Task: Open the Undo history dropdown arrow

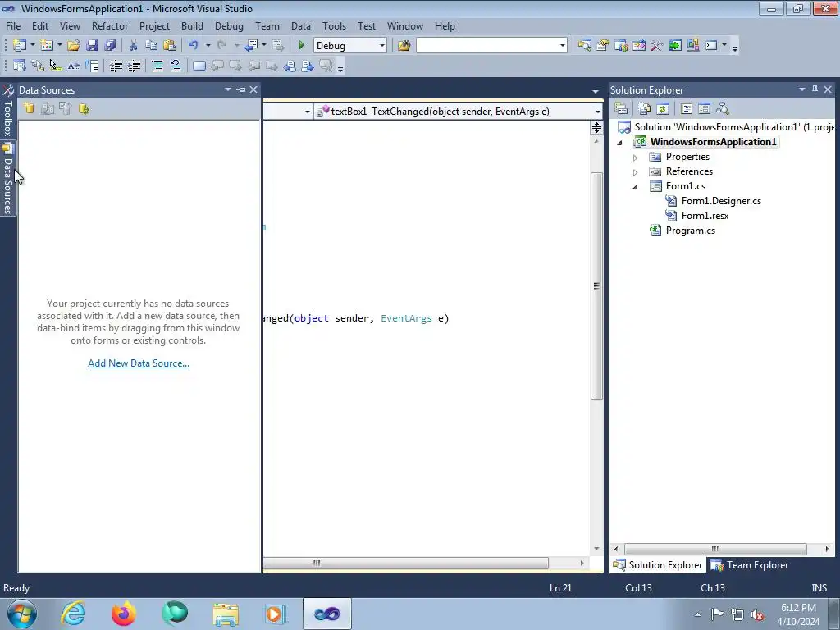Action: coord(208,46)
